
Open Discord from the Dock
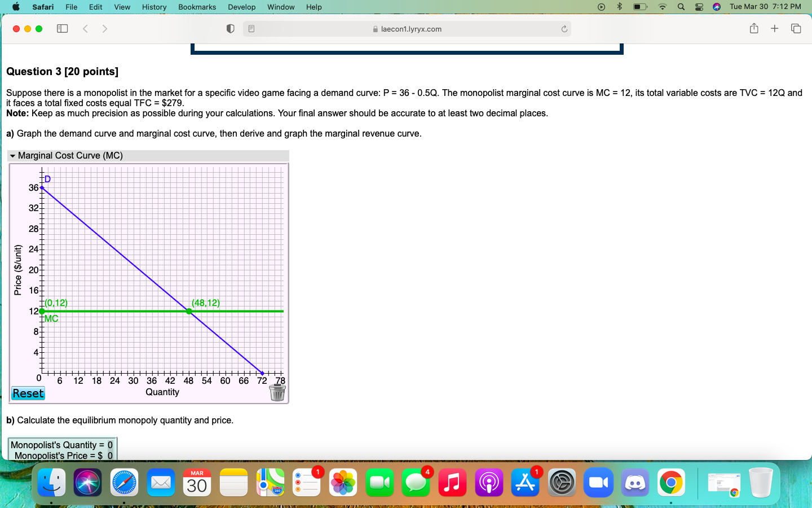[x=635, y=483]
